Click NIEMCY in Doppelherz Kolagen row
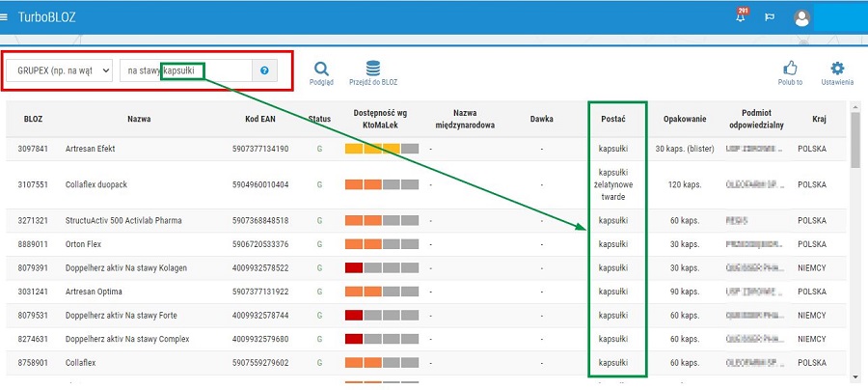The width and height of the screenshot is (868, 390). coord(811,268)
